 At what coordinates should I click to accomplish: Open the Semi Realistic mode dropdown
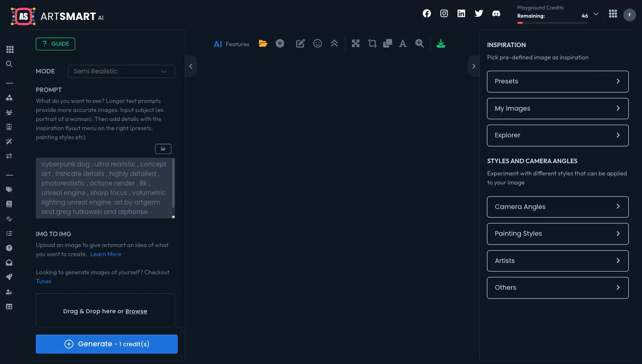[x=121, y=71]
